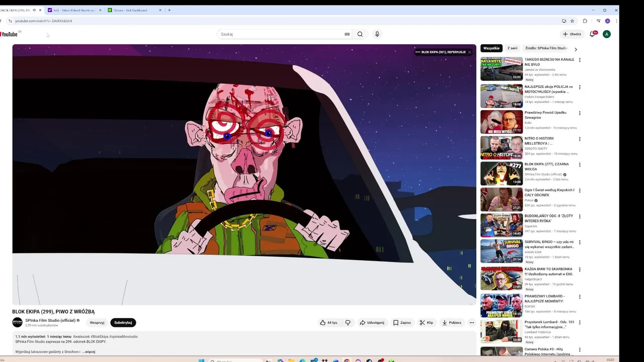Click Utwórz create button
644x362 pixels.
click(x=572, y=34)
